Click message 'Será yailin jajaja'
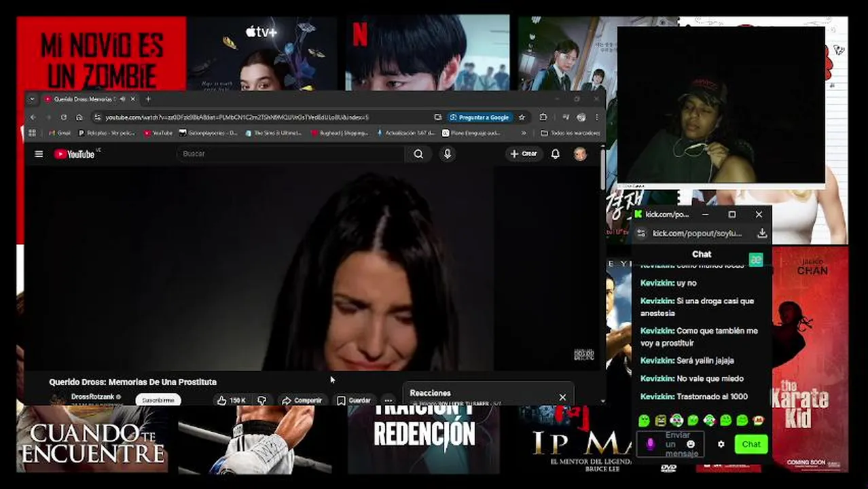The width and height of the screenshot is (868, 489). pyautogui.click(x=687, y=361)
